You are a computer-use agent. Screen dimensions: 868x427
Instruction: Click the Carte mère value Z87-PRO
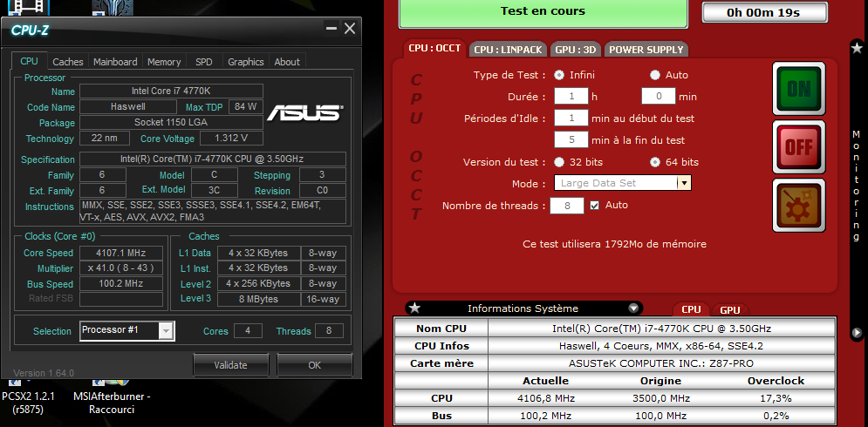pyautogui.click(x=661, y=363)
